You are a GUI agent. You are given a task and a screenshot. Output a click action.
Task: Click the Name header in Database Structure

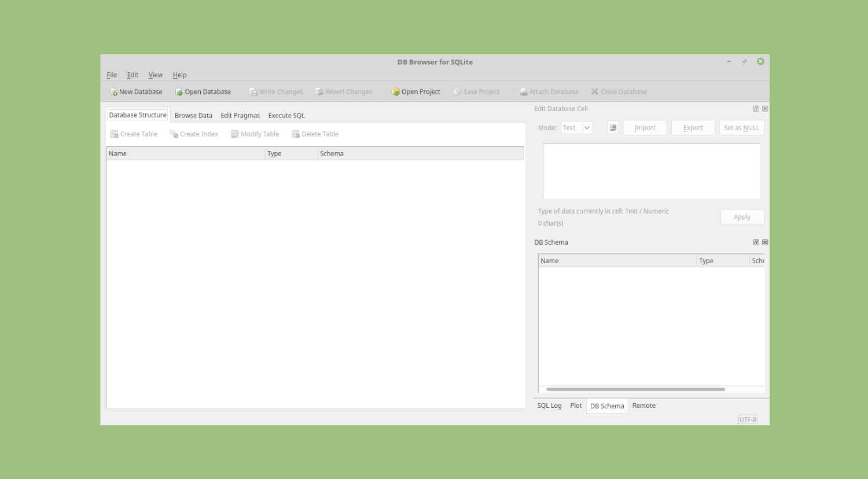[x=185, y=154]
